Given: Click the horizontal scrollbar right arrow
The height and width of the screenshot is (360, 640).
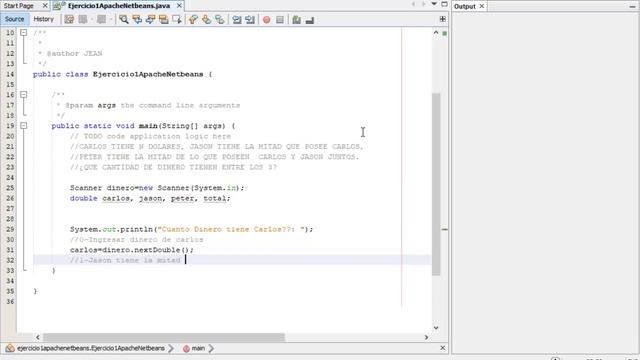Looking at the screenshot, I should [x=426, y=337].
